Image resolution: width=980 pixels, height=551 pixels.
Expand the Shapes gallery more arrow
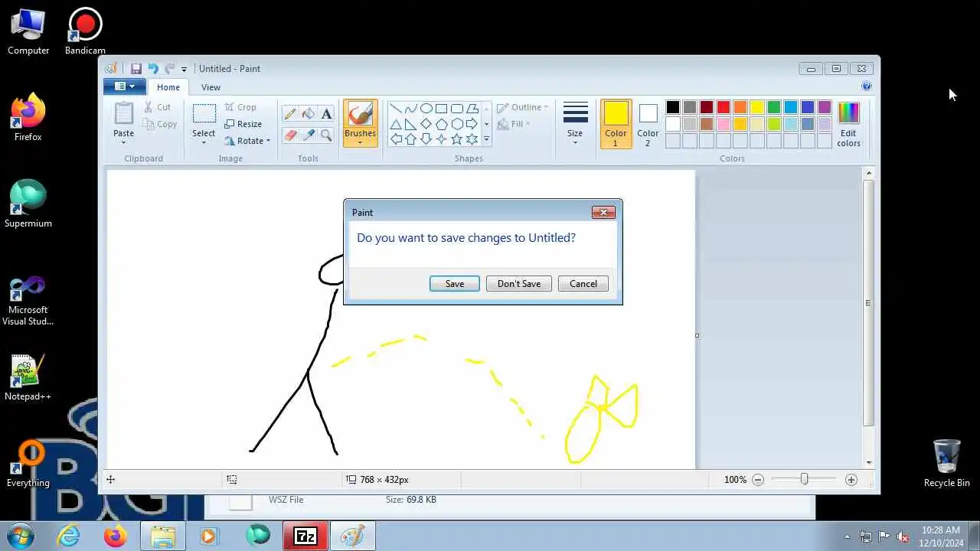point(486,139)
